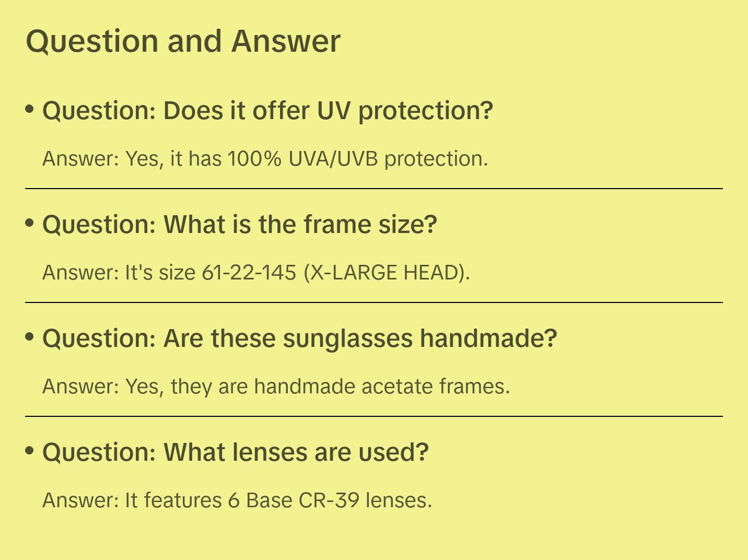Click the bullet beside the handmade question
Screen dimensions: 748x560
pyautogui.click(x=30, y=337)
